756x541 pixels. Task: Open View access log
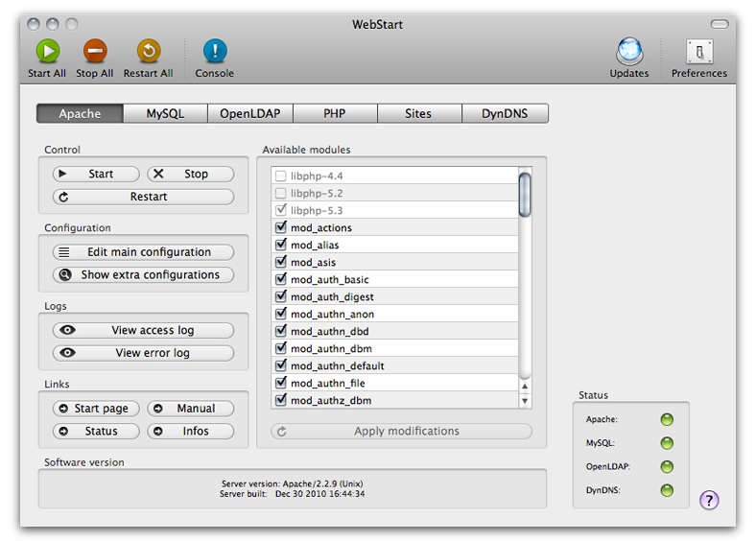pos(143,330)
